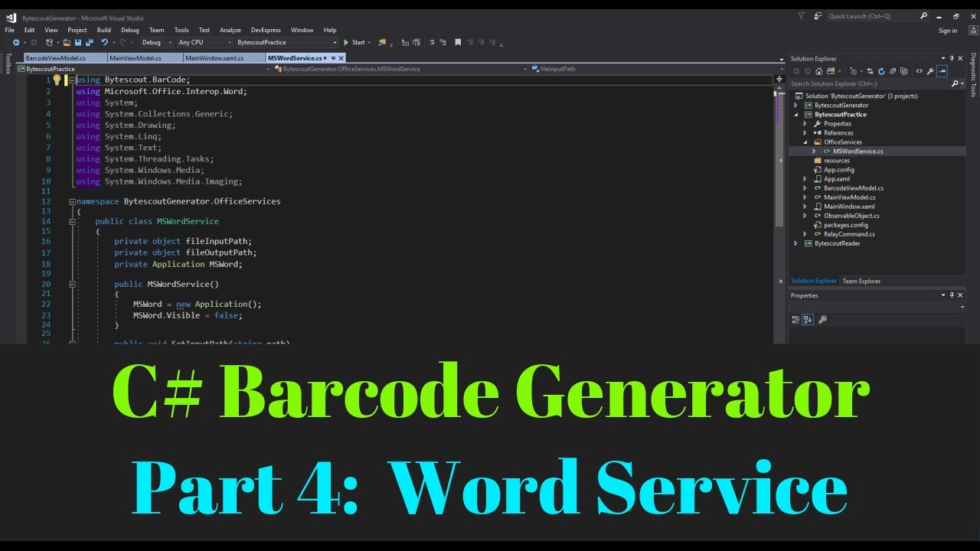Collapse the OfficeServices folder node
Viewport: 980px width, 551px height.
tap(805, 142)
